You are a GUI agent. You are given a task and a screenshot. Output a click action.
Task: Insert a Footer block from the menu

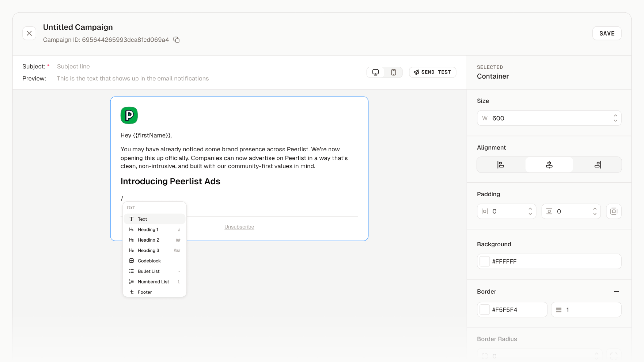[145, 292]
